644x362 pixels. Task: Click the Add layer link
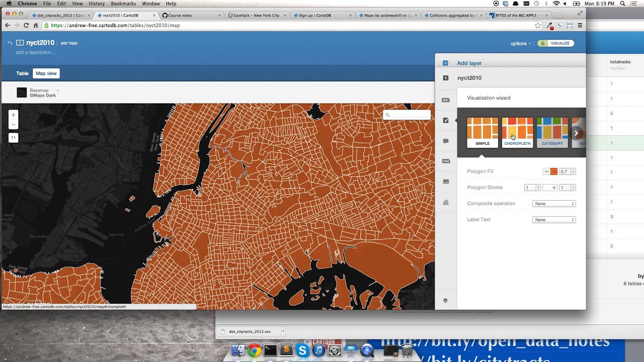[x=469, y=63]
